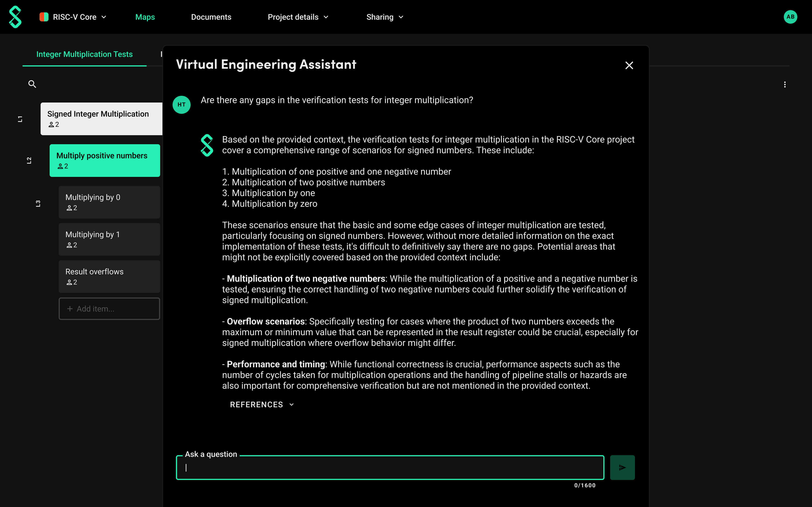Click into the Ask a question field
Image resolution: width=812 pixels, height=507 pixels.
tap(390, 467)
